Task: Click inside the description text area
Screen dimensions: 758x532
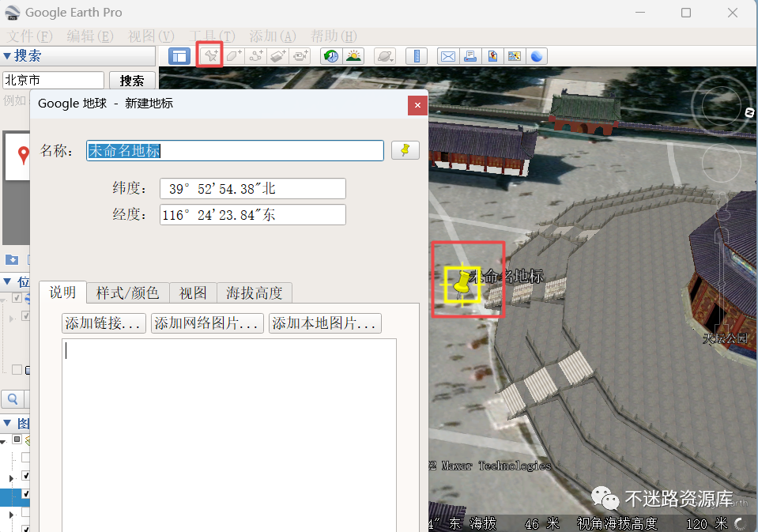Action: (x=229, y=436)
